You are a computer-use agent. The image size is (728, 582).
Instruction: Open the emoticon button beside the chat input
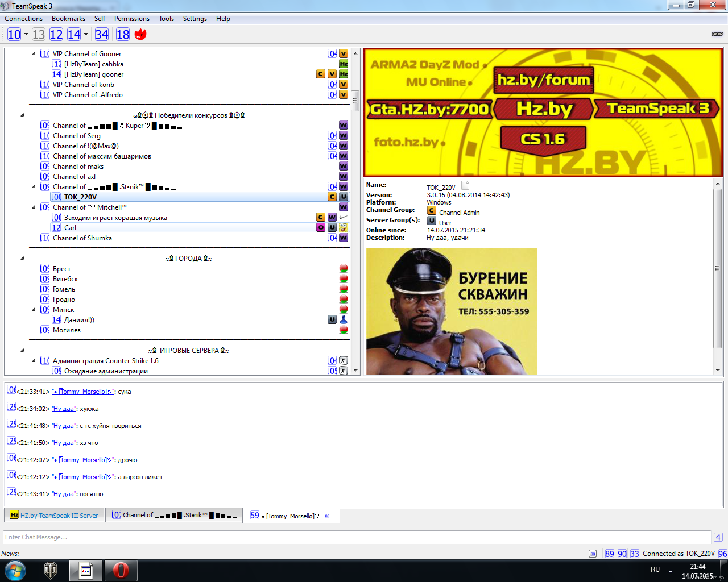[x=718, y=537]
